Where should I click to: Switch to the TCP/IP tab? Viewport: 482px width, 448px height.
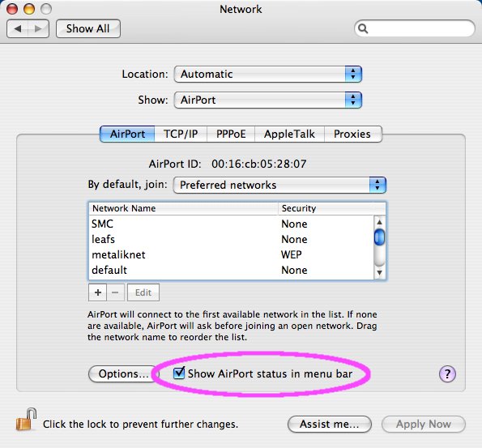(181, 134)
